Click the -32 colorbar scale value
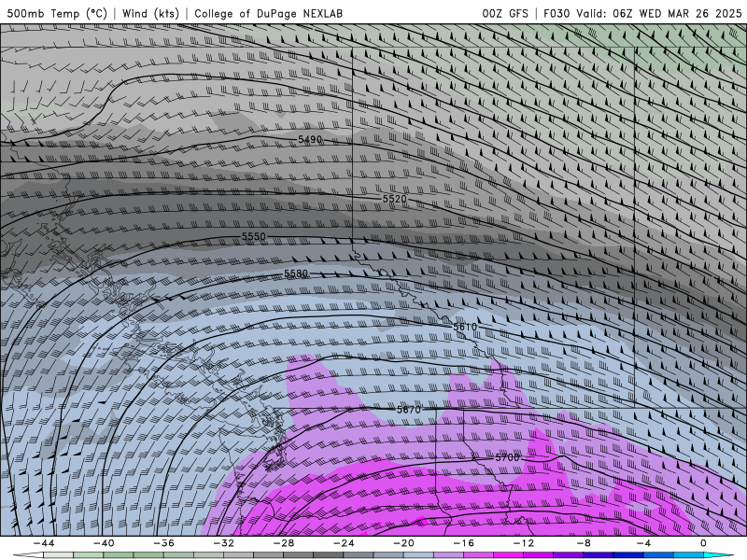The width and height of the screenshot is (747, 560). 224,543
